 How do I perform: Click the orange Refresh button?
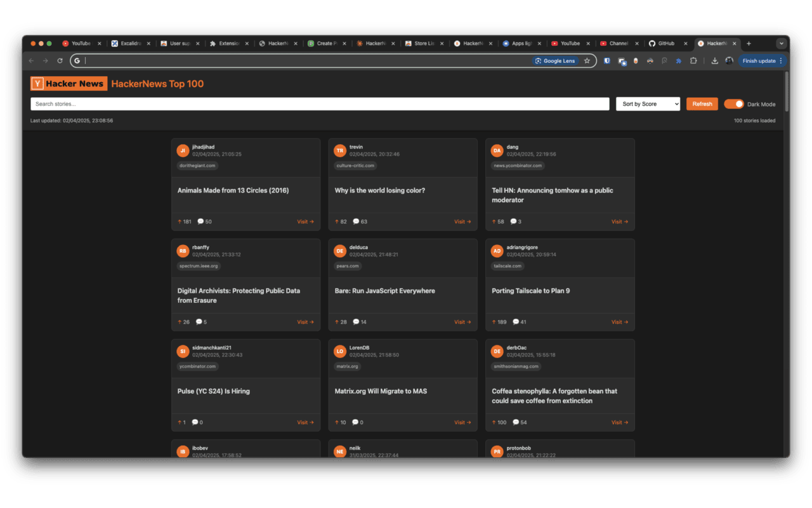point(702,104)
